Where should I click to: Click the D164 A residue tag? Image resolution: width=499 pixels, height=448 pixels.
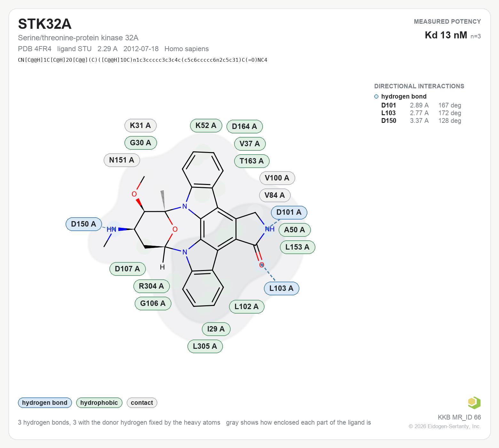(244, 126)
